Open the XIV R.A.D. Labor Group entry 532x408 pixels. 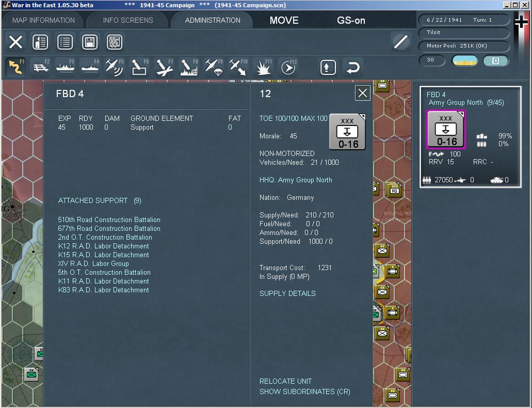[x=93, y=263]
